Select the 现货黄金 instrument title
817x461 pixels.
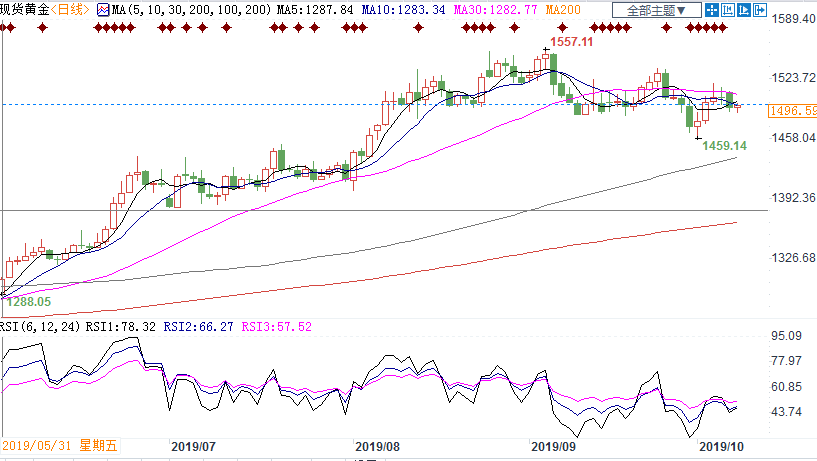(x=25, y=10)
